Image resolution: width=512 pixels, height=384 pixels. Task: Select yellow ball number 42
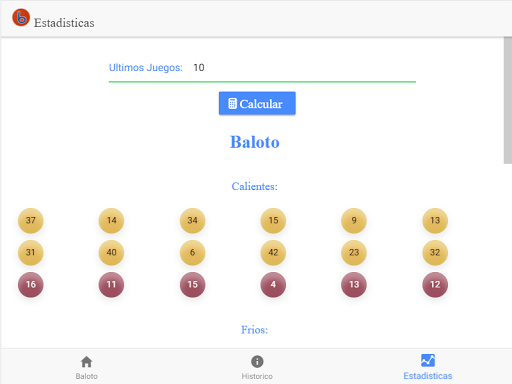(273, 252)
